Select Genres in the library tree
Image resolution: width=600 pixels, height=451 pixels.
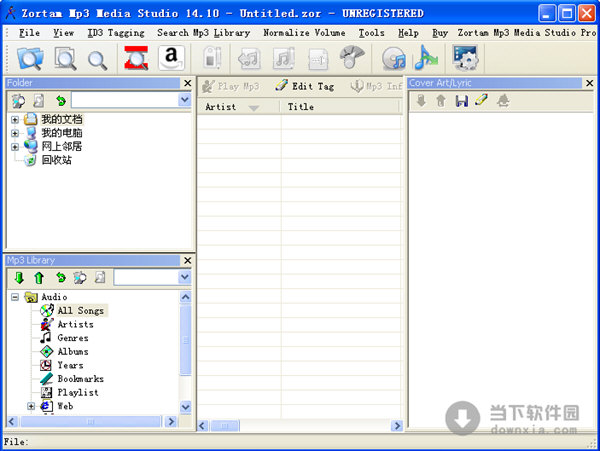click(x=73, y=338)
